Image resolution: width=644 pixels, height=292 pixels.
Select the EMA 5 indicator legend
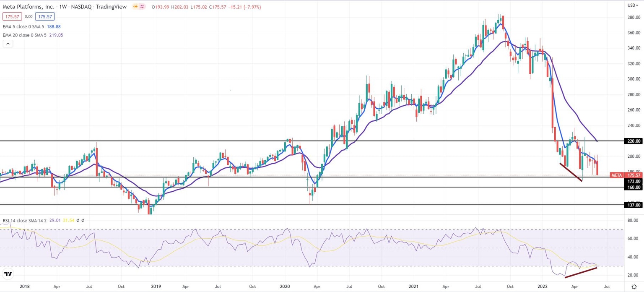(x=23, y=26)
